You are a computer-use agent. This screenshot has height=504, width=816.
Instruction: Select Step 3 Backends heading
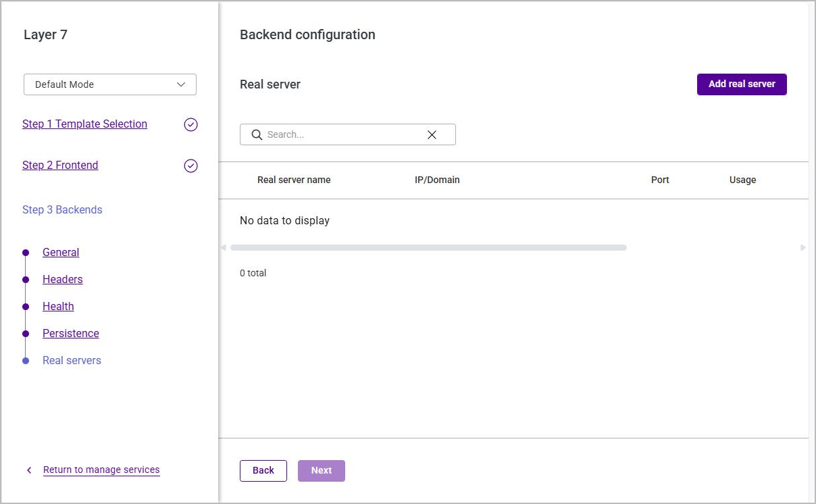62,210
